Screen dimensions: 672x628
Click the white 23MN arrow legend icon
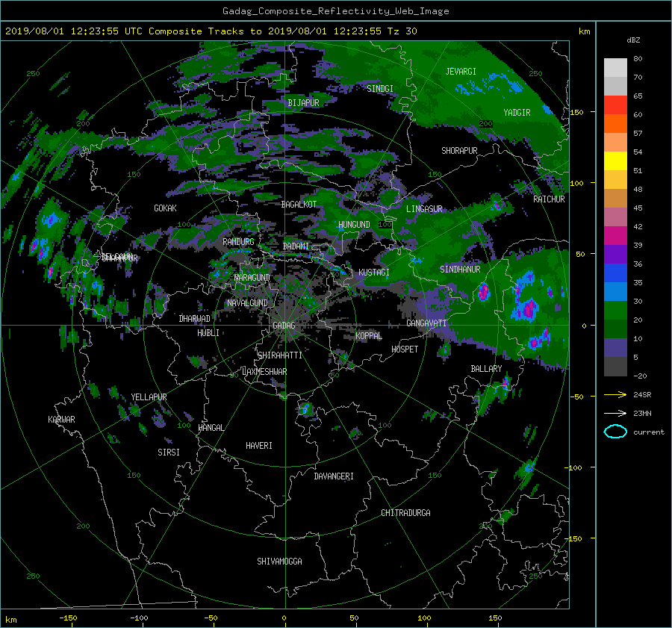pos(615,413)
